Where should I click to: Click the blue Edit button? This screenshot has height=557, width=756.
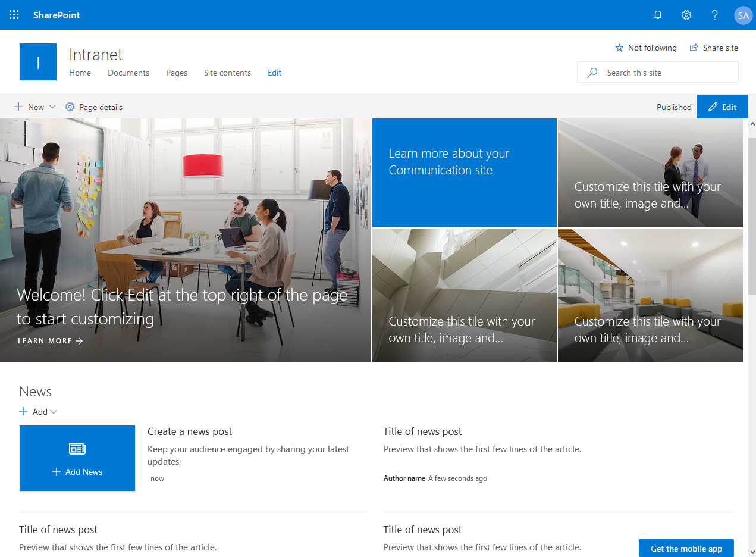tap(722, 107)
